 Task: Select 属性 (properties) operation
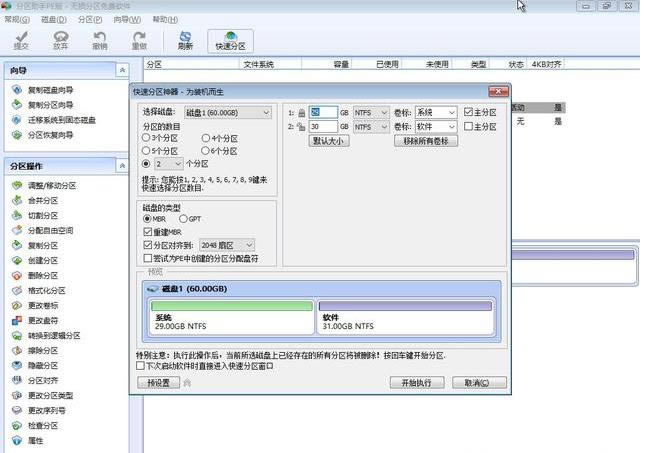(x=35, y=441)
